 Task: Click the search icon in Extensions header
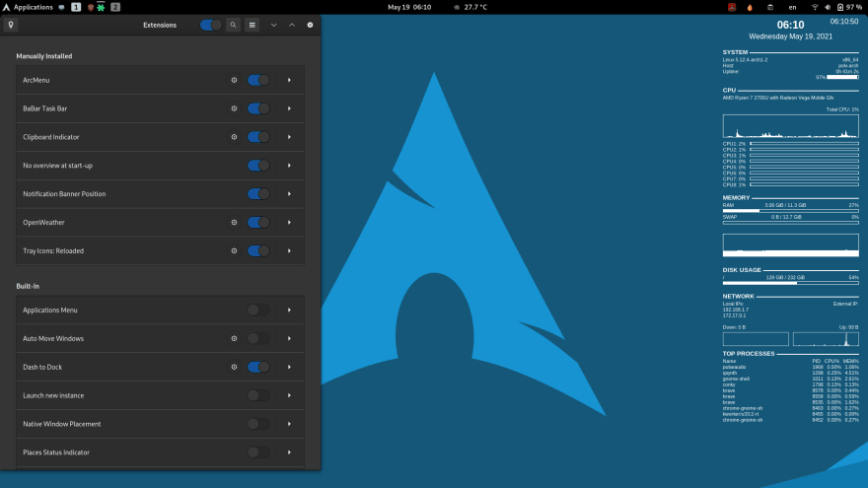pyautogui.click(x=233, y=25)
